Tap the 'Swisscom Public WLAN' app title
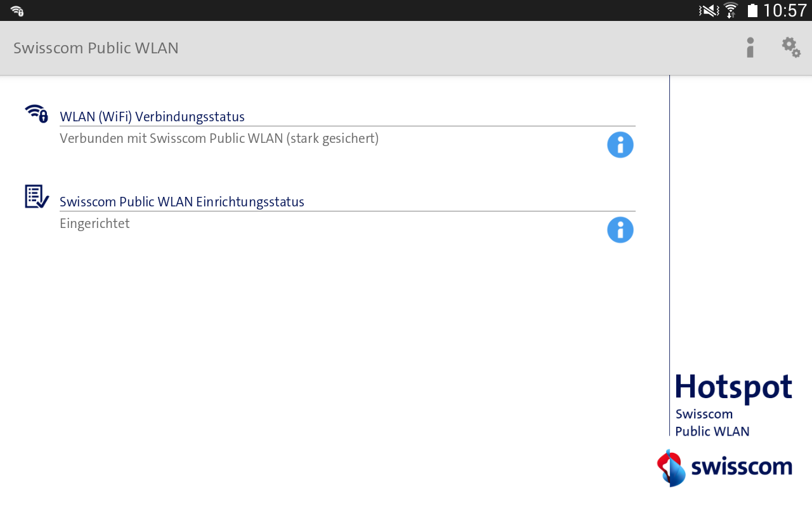 (x=96, y=48)
